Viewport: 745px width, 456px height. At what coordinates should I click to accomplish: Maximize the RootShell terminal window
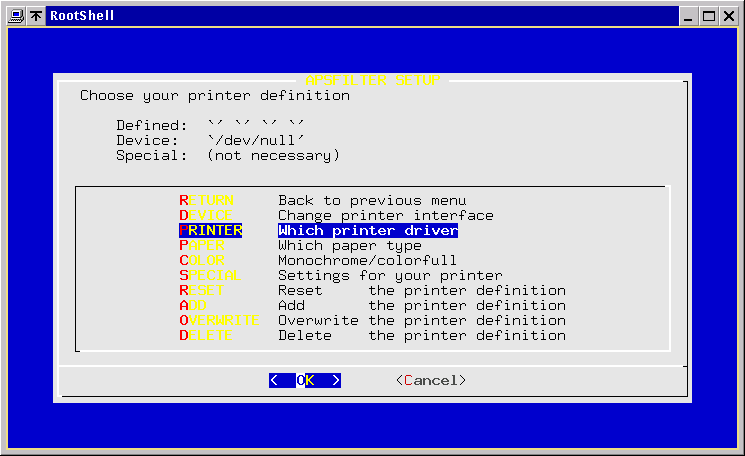(x=709, y=16)
